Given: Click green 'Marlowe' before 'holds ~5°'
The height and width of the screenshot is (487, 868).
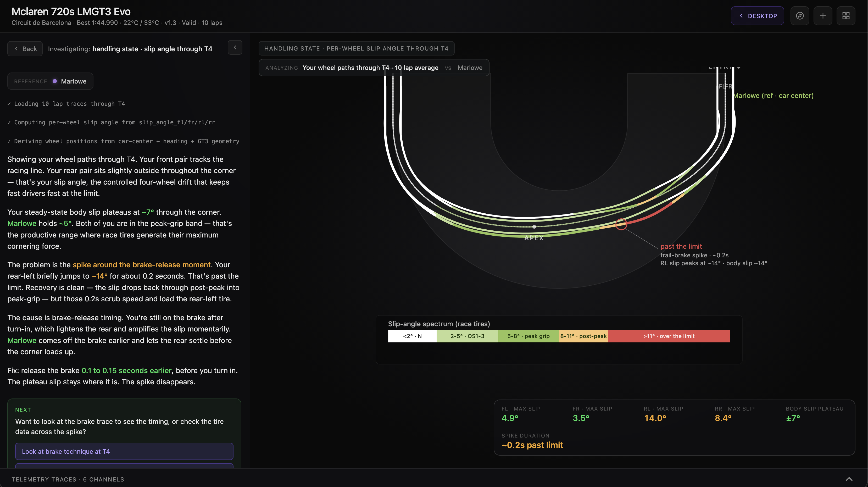Looking at the screenshot, I should click(x=22, y=223).
